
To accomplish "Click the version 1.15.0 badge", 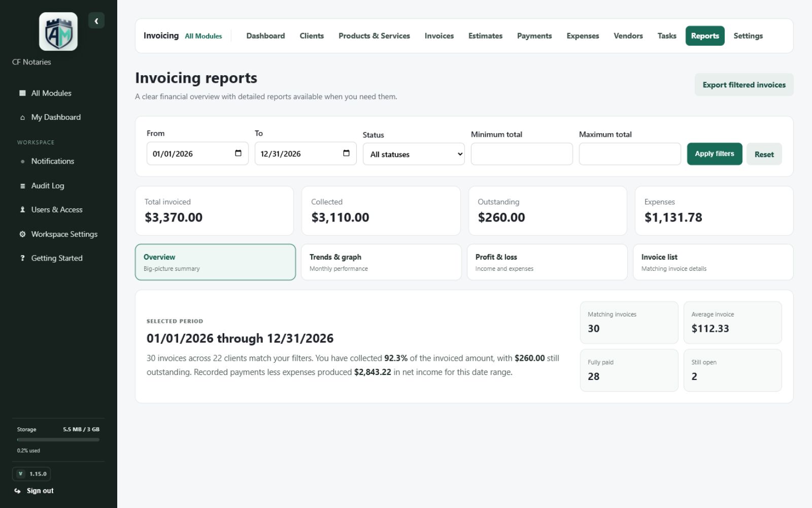I will click(x=31, y=474).
